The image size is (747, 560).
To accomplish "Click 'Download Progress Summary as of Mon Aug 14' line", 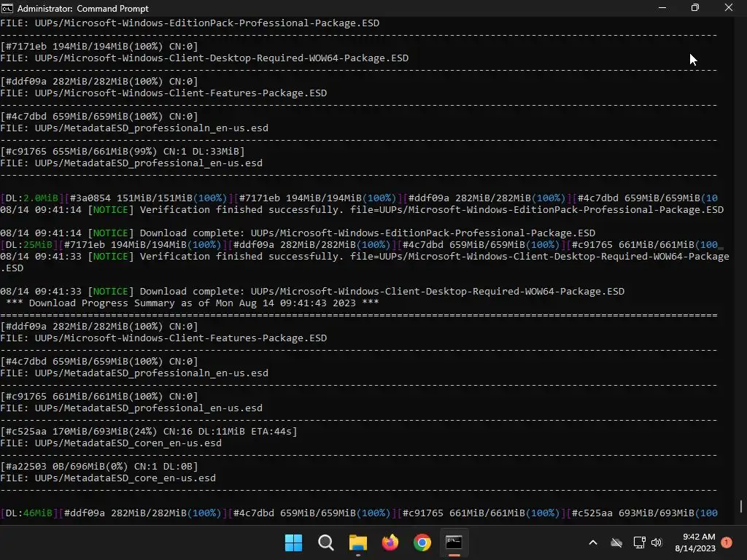I will [193, 303].
